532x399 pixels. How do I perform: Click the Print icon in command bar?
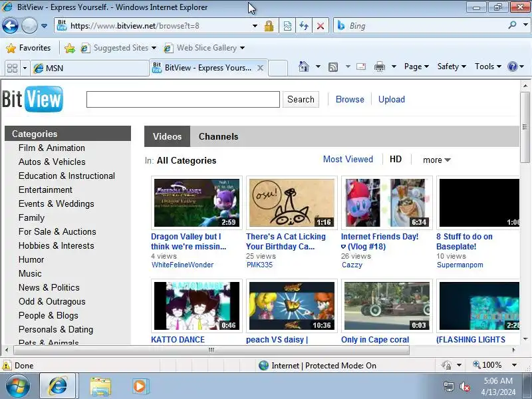(379, 67)
